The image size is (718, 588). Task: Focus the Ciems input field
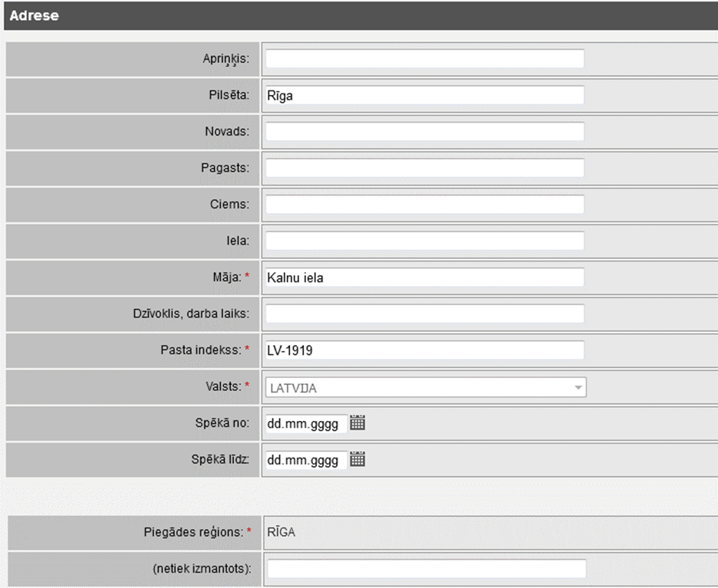pos(424,205)
